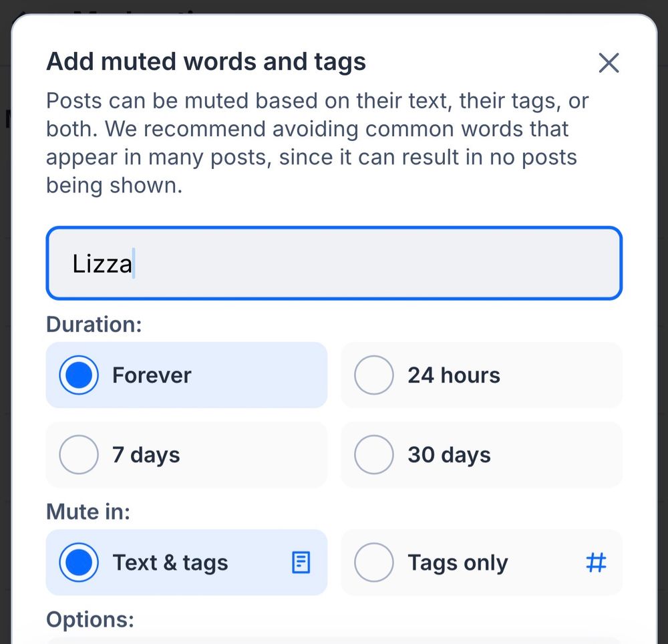
Task: Click the Duration heading label
Action: pyautogui.click(x=94, y=324)
